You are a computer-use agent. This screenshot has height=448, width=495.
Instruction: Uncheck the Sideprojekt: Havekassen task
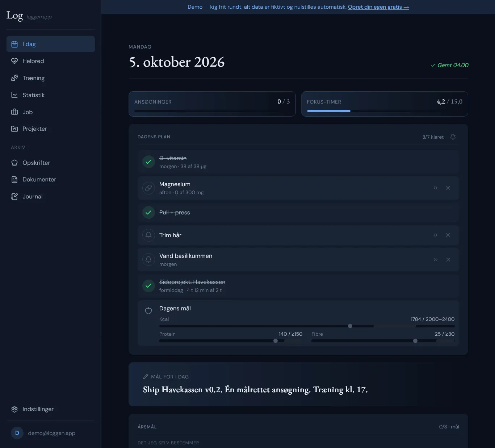(x=148, y=286)
